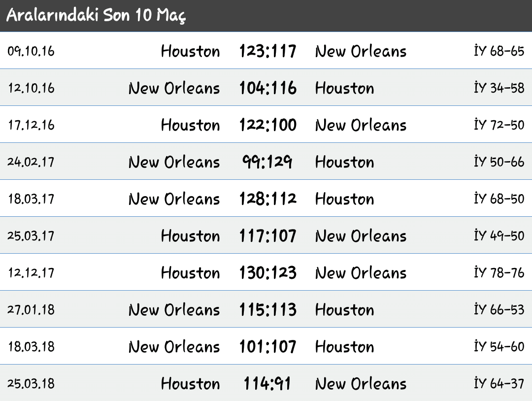Click Houston in the 27.01.18 row
This screenshot has height=401, width=532.
pyautogui.click(x=344, y=310)
